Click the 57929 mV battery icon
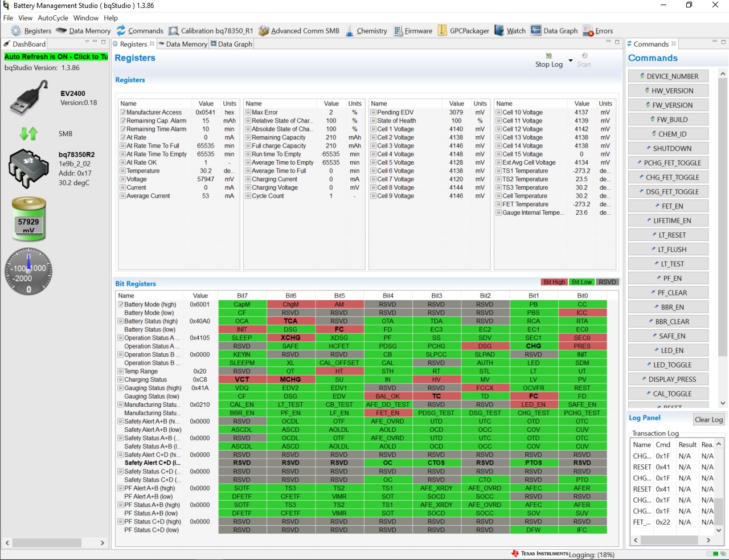Image resolution: width=729 pixels, height=560 pixels. [28, 219]
